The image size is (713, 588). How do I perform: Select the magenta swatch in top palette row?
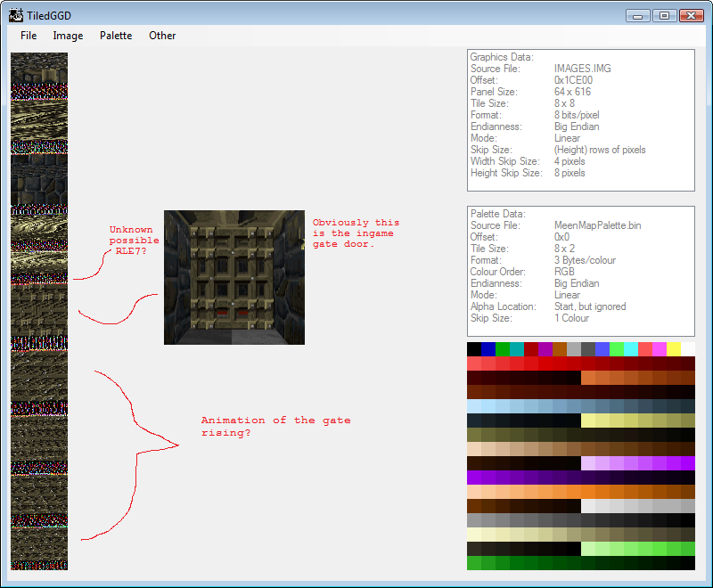pos(660,348)
